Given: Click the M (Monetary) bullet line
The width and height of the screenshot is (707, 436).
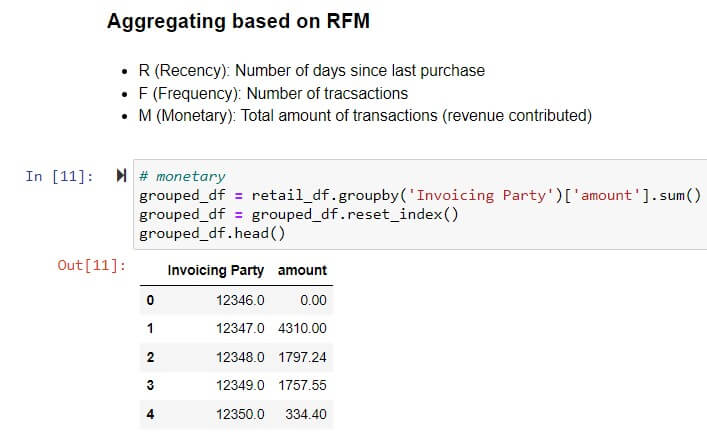Looking at the screenshot, I should tap(365, 116).
